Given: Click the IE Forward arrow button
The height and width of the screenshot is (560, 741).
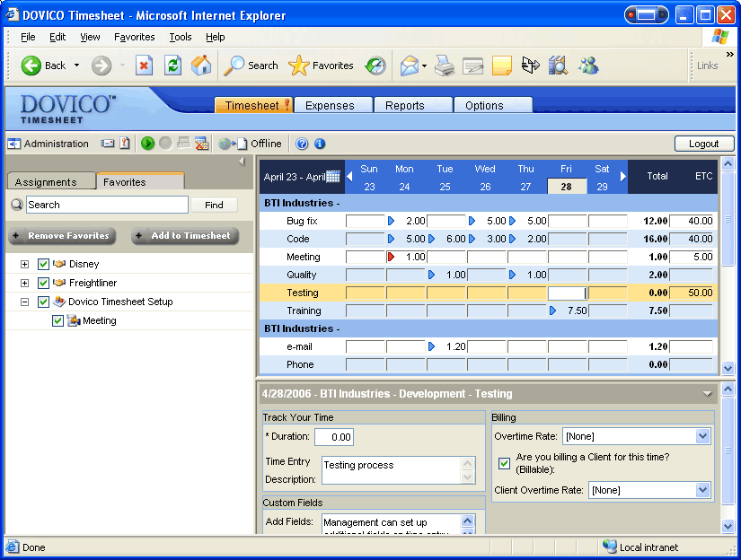Looking at the screenshot, I should 101,66.
